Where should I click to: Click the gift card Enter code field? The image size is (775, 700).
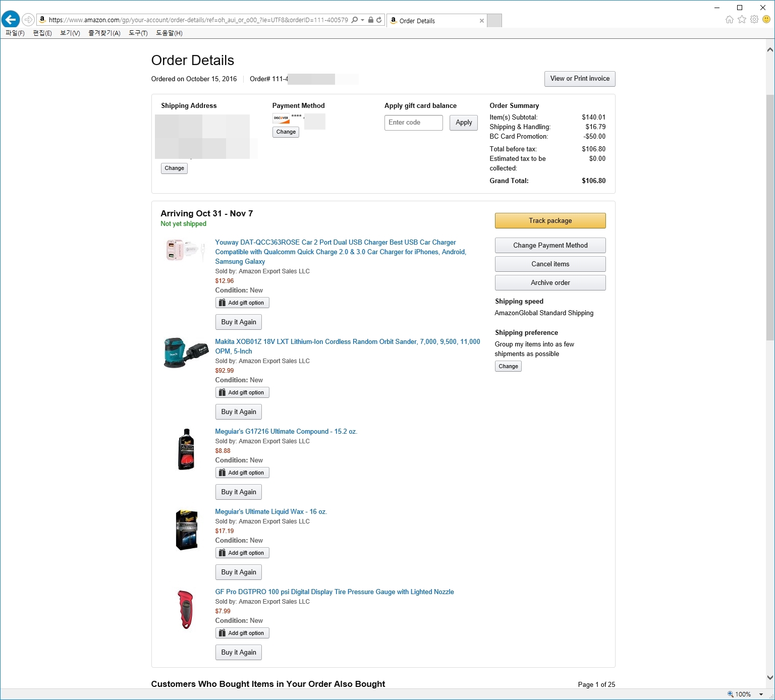(x=413, y=123)
